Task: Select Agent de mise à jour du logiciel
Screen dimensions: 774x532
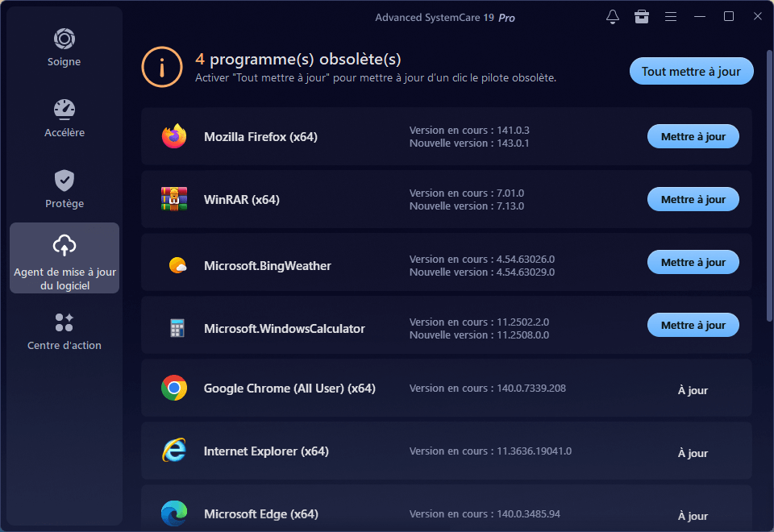Action: [x=64, y=258]
